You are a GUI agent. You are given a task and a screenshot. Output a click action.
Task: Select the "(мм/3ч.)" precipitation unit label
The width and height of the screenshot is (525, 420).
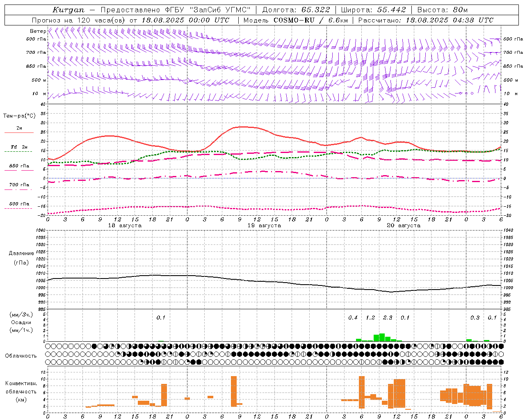[x=21, y=315]
